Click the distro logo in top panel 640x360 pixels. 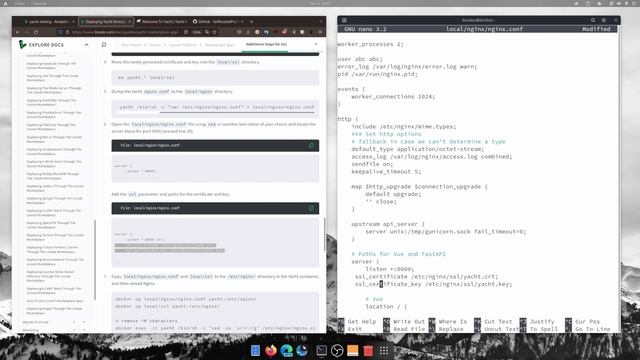click(5, 3)
